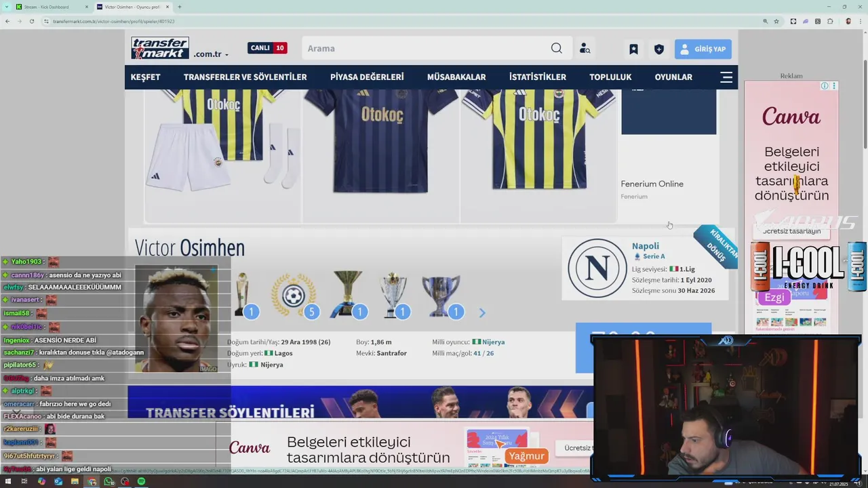The image size is (868, 488).
Task: Open WhatsApp from the taskbar
Action: 108,481
